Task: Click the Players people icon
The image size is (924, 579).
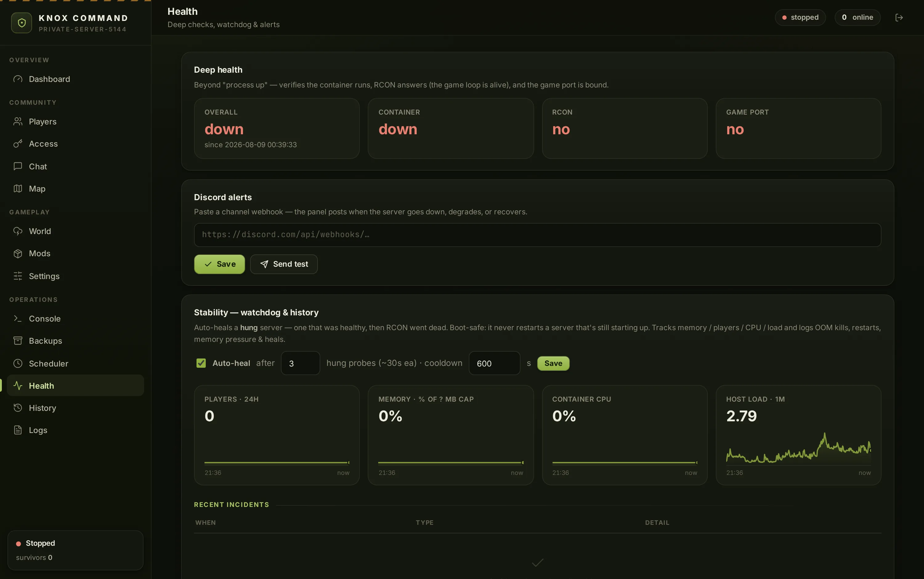Action: pos(18,121)
